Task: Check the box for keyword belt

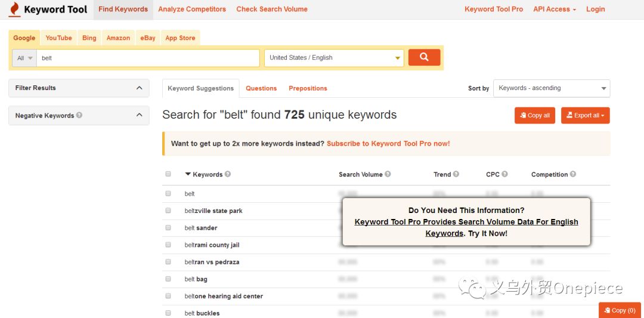Action: tap(168, 193)
